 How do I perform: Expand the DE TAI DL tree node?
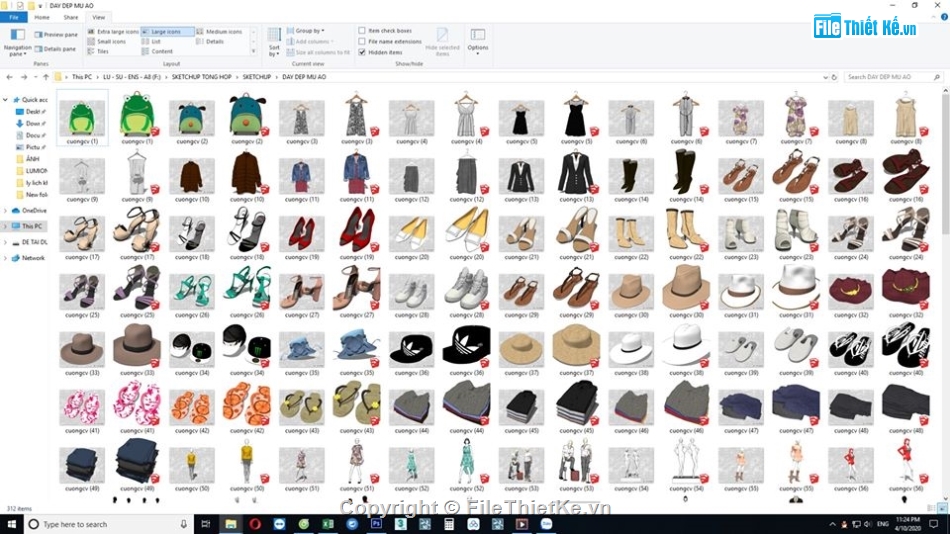coord(5,242)
